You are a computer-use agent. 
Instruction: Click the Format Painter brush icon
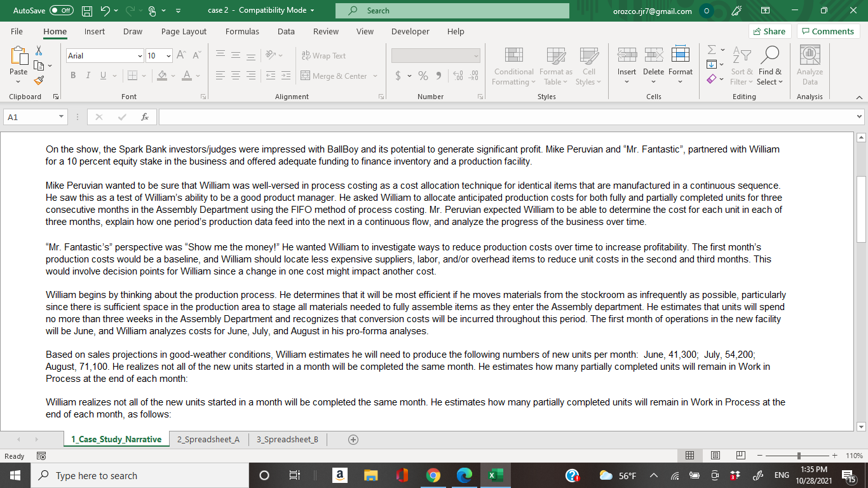(x=39, y=80)
